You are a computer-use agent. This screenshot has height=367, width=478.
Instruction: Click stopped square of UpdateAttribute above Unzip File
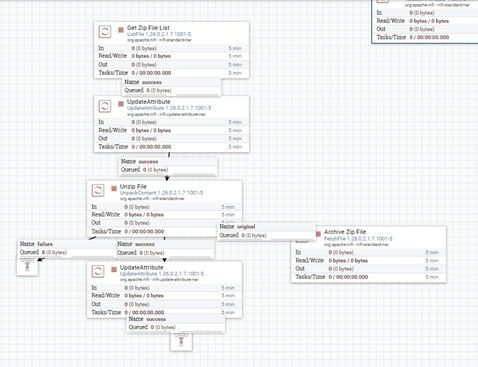pyautogui.click(x=121, y=104)
